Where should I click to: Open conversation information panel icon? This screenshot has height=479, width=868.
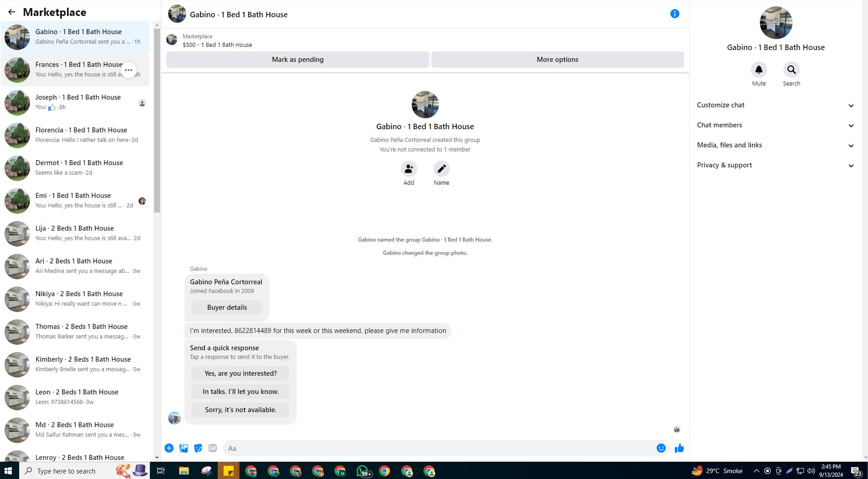coord(675,14)
